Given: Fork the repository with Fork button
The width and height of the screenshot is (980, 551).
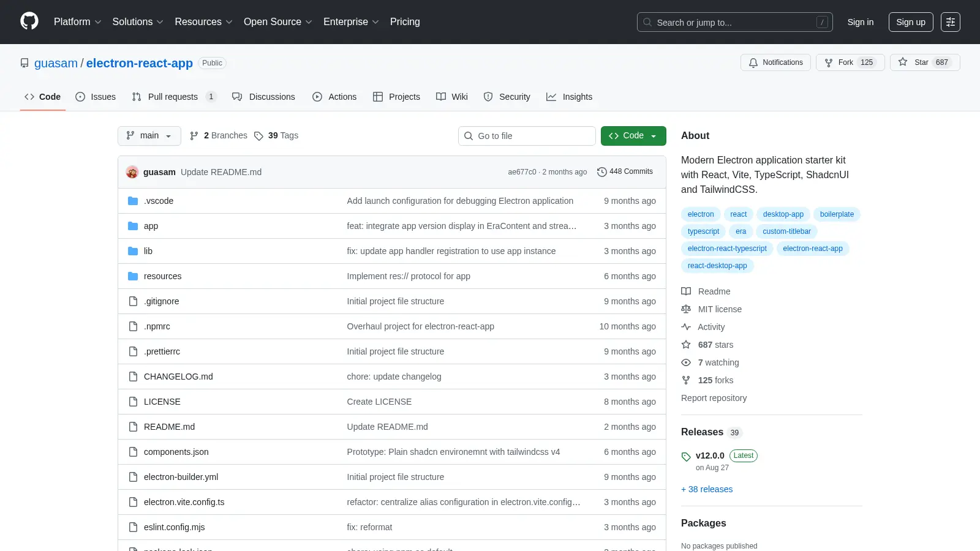Looking at the screenshot, I should pos(850,62).
